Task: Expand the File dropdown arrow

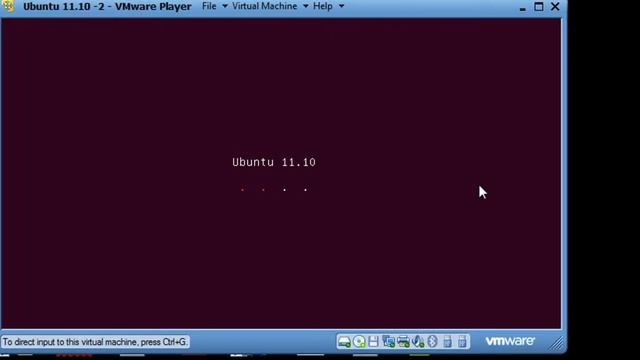Action: [x=224, y=6]
